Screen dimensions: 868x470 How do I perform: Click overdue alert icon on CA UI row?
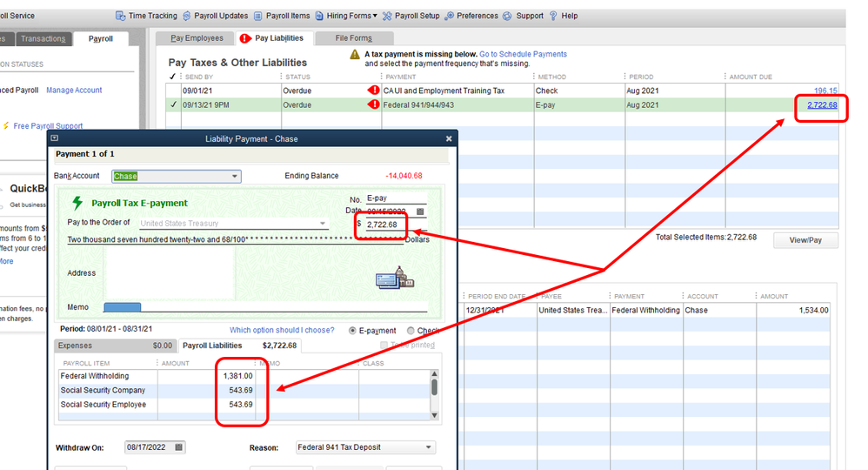click(x=374, y=90)
